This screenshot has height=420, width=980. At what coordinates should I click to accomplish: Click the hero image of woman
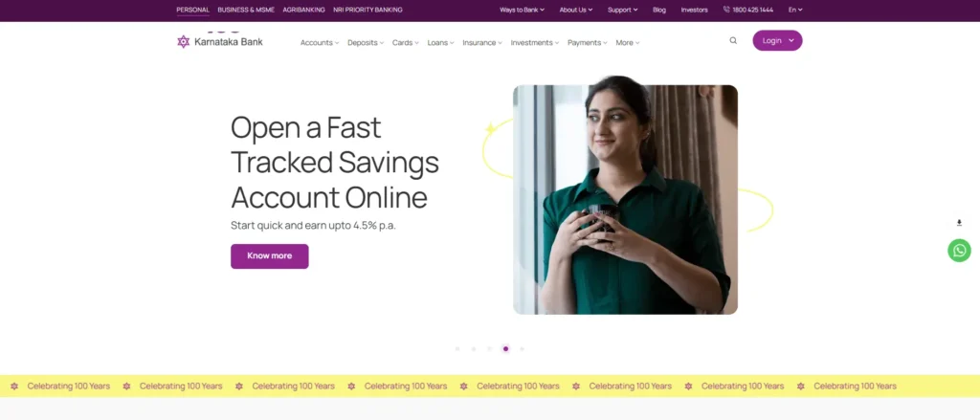click(625, 199)
